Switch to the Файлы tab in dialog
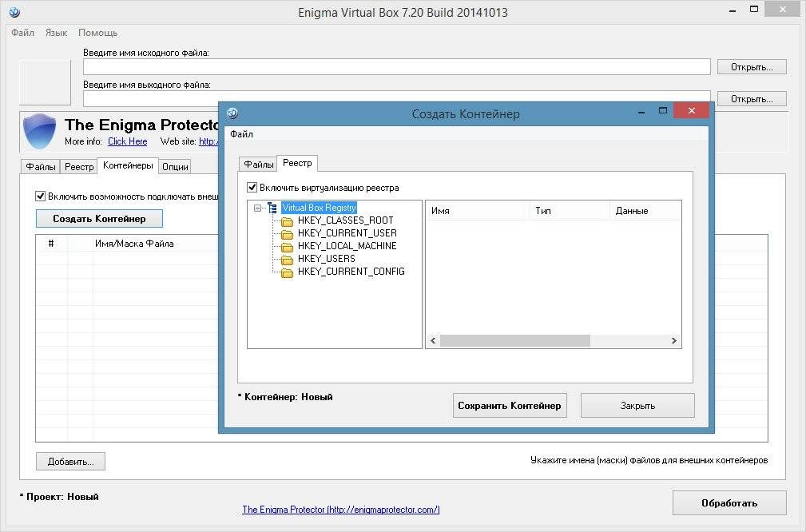806x532 pixels. pos(258,164)
